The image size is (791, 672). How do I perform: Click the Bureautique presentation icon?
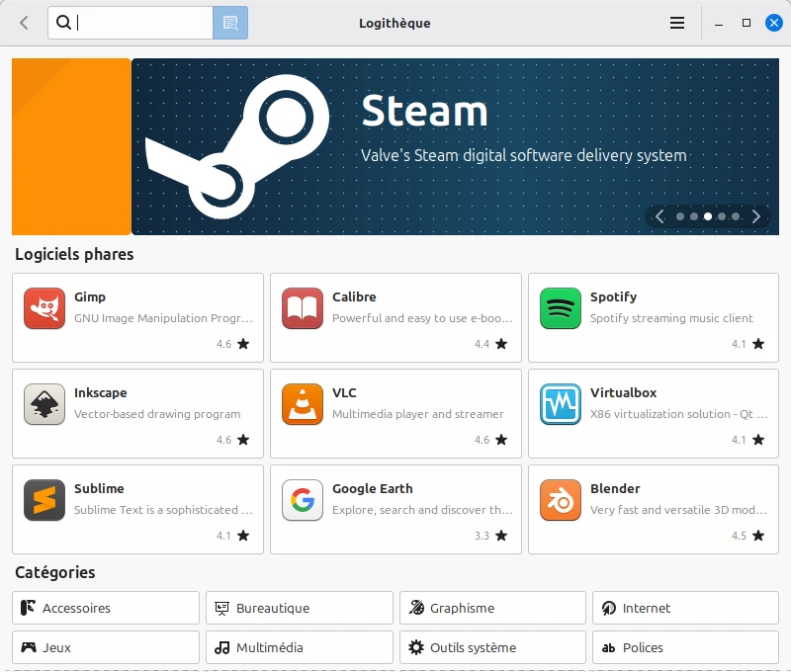point(221,608)
